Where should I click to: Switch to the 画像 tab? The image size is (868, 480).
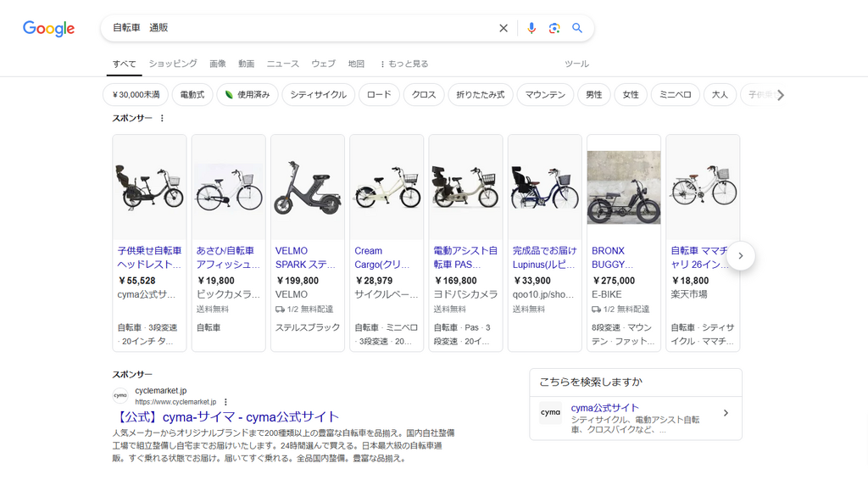218,64
